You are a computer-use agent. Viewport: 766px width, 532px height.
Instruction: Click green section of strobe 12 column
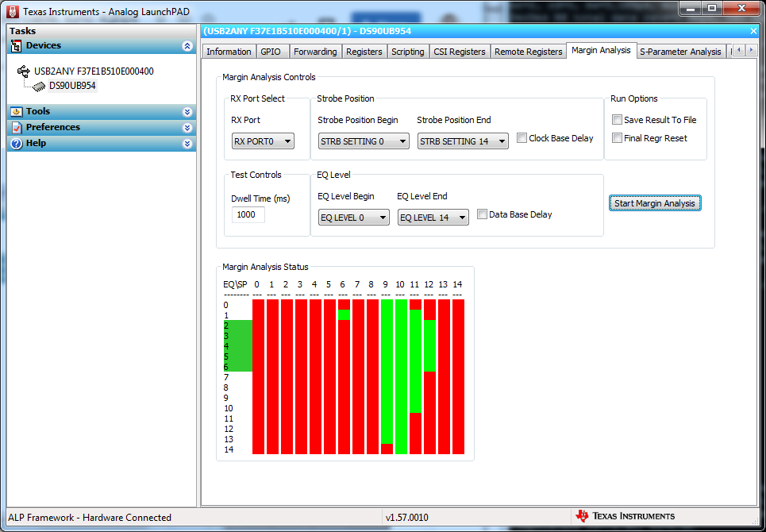click(x=429, y=345)
